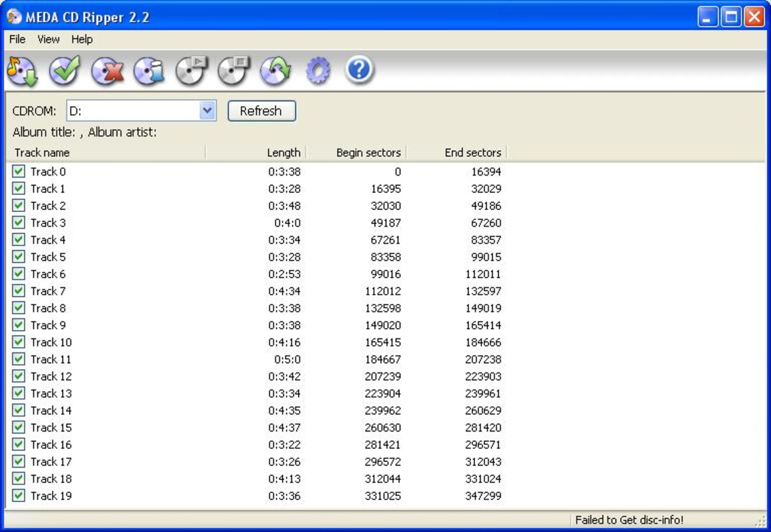This screenshot has height=532, width=771.
Task: Select the Track 7 name label
Action: [x=48, y=291]
